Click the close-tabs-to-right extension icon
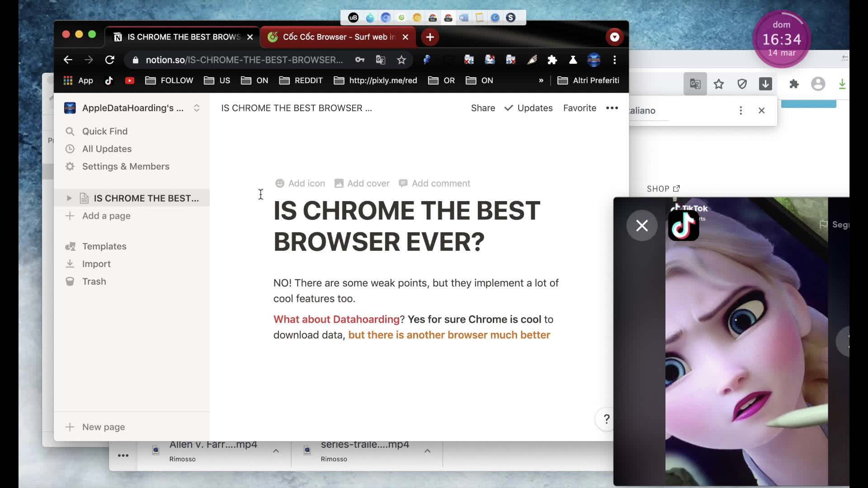This screenshot has height=488, width=868. tap(510, 60)
